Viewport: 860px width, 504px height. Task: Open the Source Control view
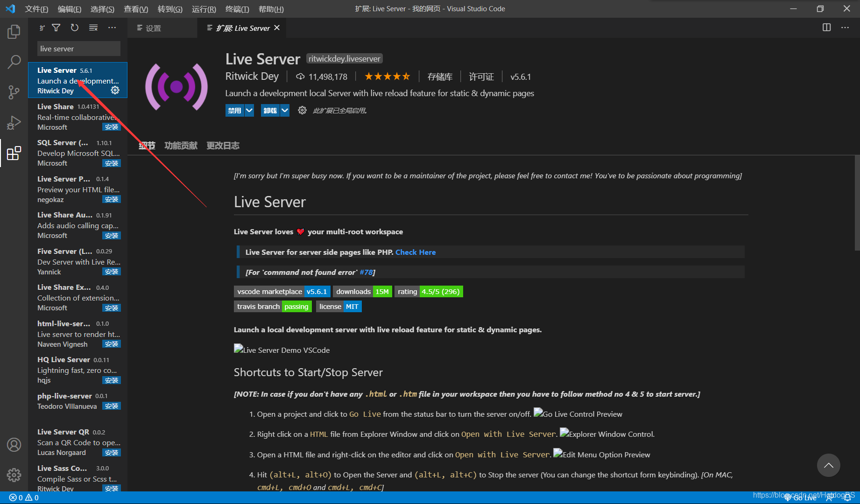[14, 92]
